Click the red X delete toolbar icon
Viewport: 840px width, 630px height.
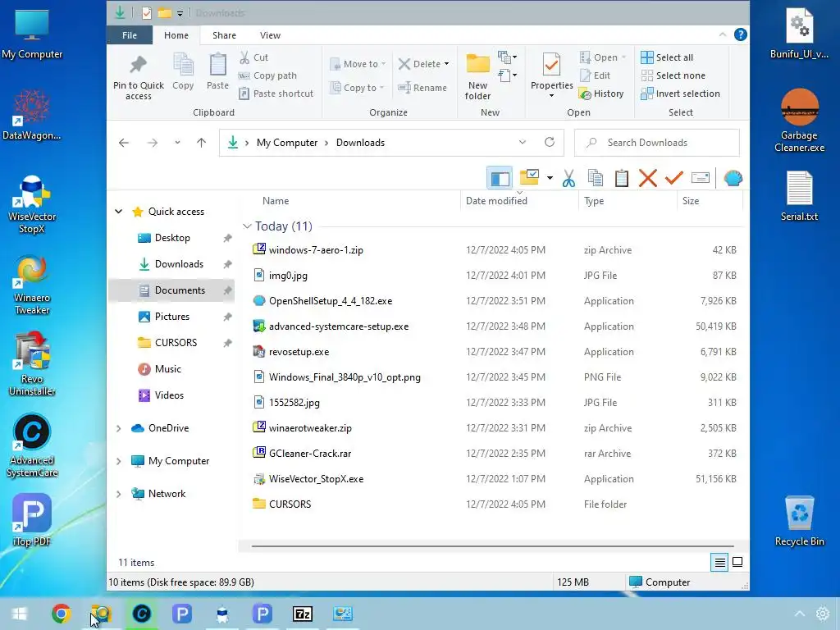pos(648,178)
